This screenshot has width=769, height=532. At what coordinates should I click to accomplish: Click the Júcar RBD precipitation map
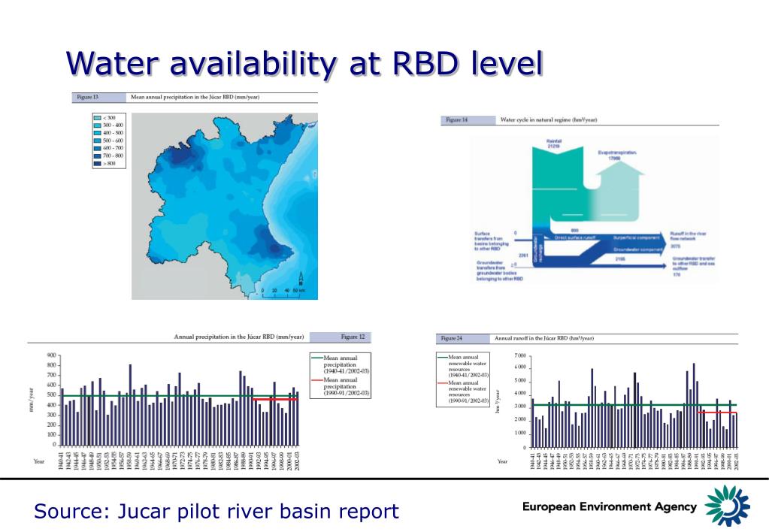pos(225,206)
